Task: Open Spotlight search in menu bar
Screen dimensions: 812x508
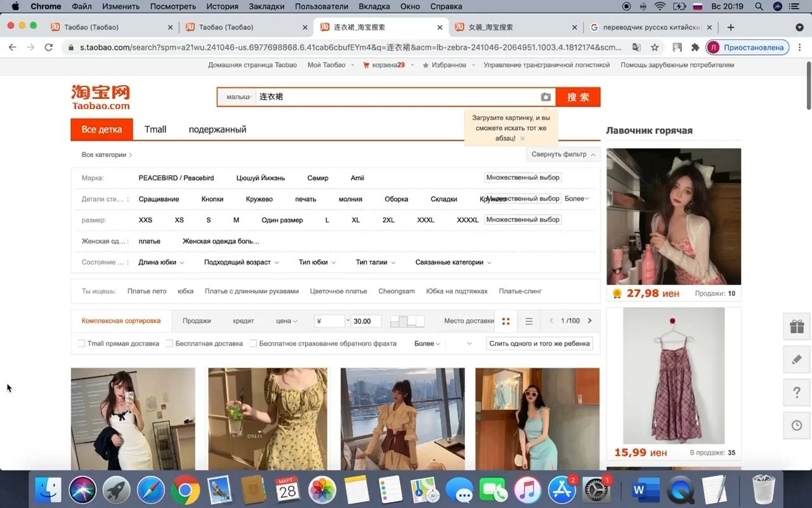Action: point(759,6)
